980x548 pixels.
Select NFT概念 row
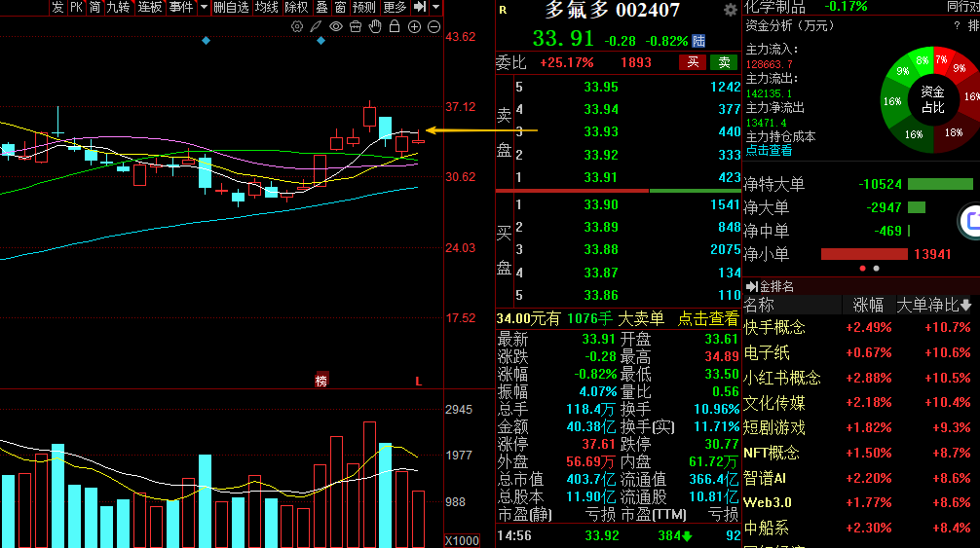(860, 453)
